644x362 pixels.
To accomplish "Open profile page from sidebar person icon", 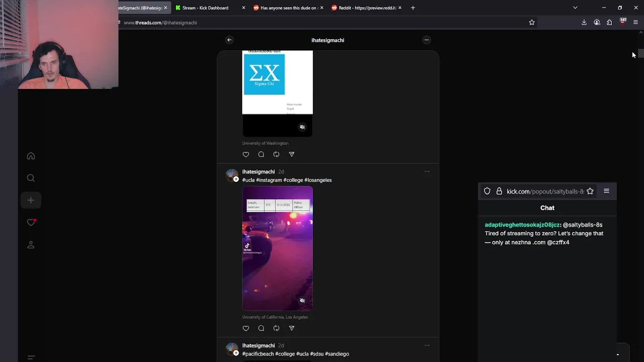I will 31,245.
